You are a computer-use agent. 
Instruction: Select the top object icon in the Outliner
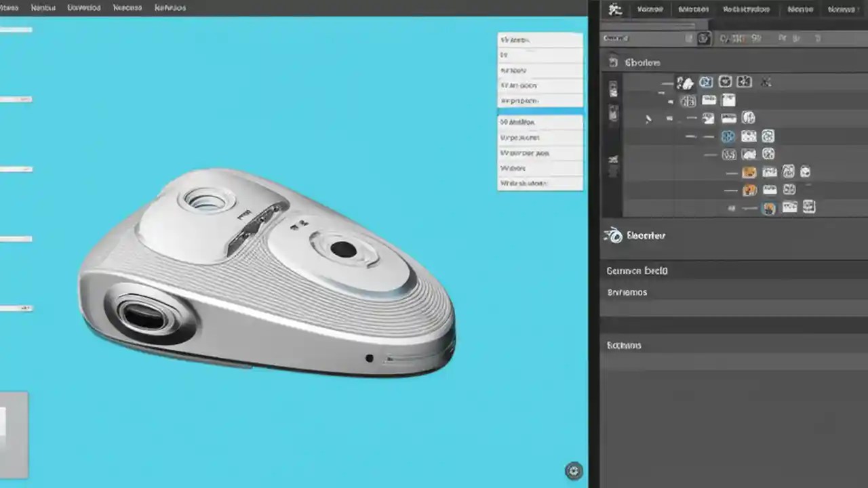coord(686,81)
